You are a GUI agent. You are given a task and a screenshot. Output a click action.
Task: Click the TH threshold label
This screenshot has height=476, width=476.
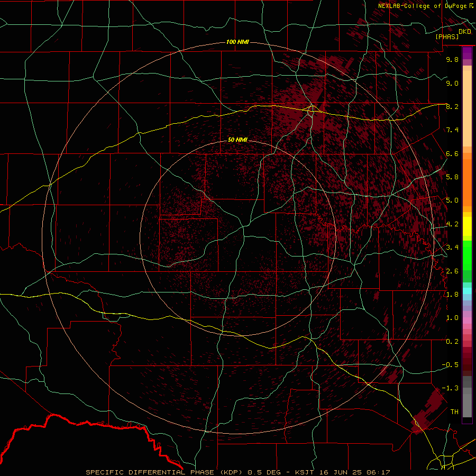point(454,412)
